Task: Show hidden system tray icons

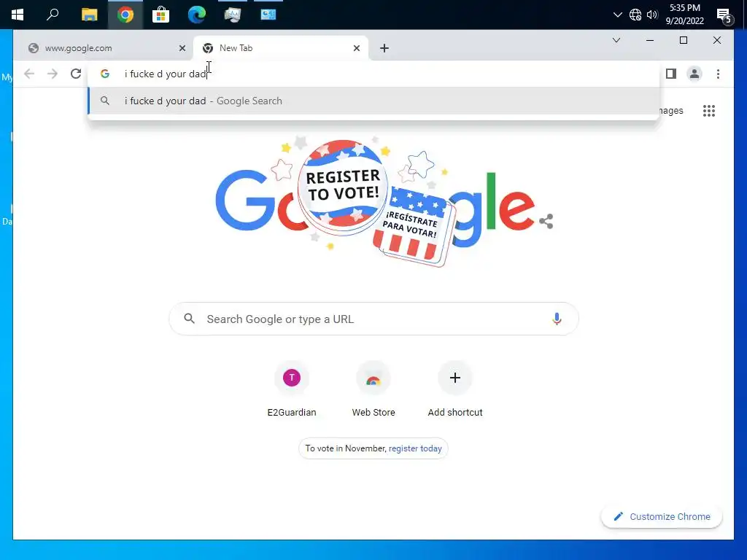Action: click(x=617, y=15)
